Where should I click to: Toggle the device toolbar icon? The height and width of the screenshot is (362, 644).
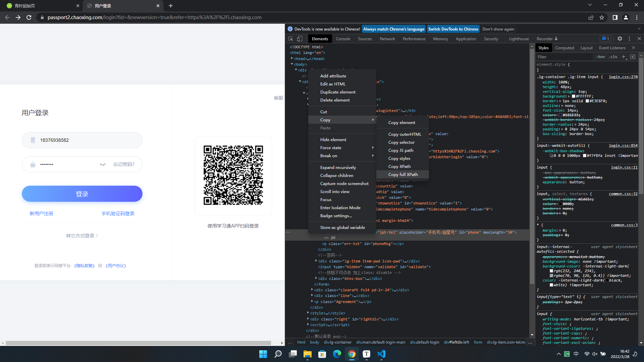(300, 39)
